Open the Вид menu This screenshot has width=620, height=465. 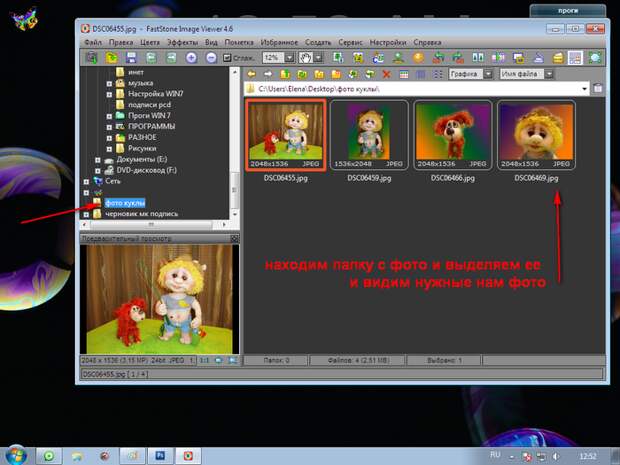point(211,42)
